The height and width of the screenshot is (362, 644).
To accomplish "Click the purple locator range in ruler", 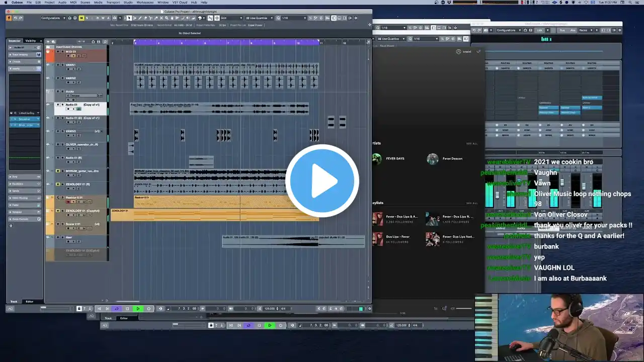I will click(226, 43).
